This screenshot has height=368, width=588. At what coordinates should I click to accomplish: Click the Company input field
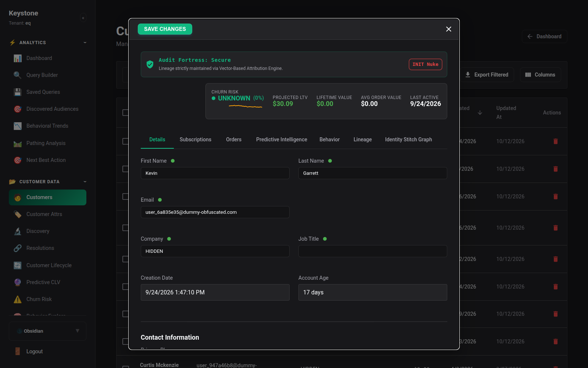pyautogui.click(x=215, y=251)
